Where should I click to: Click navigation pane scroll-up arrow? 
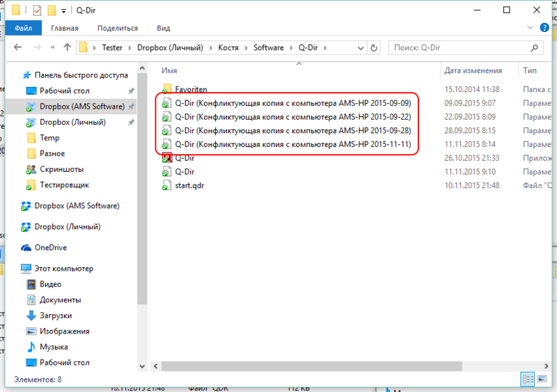(x=142, y=68)
